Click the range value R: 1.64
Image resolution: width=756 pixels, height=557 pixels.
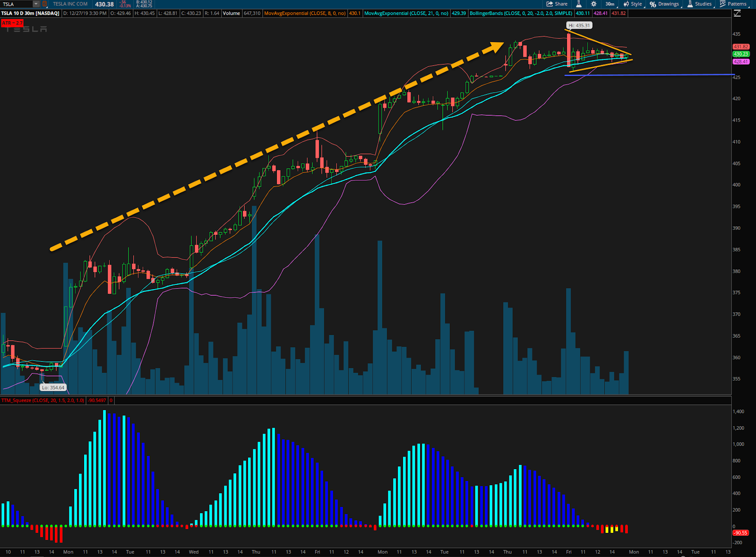(212, 13)
